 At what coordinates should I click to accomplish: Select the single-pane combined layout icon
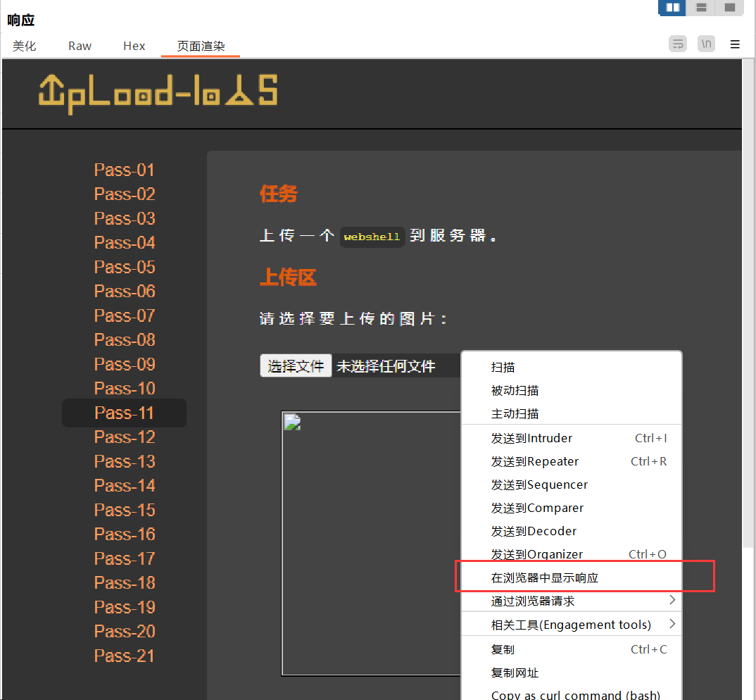730,8
